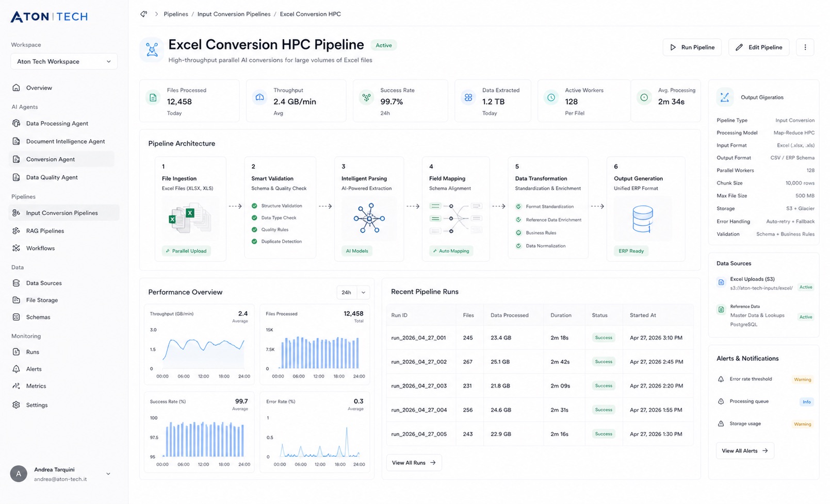Click the Document Intelligence Agent icon

pos(16,141)
